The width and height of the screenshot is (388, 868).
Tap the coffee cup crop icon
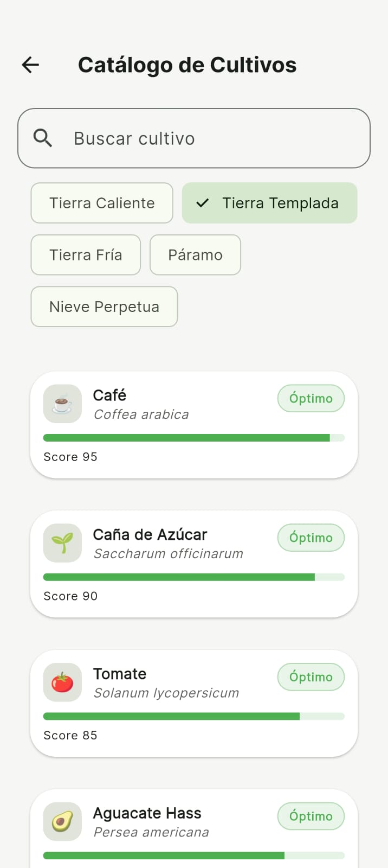pos(62,404)
